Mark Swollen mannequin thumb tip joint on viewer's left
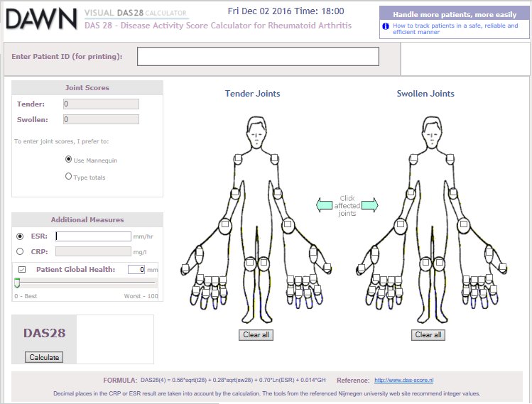Image resolution: width=532 pixels, height=404 pixels. [361, 268]
